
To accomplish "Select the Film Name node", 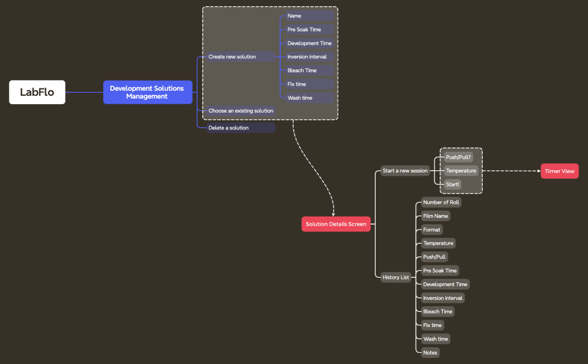I will [436, 216].
